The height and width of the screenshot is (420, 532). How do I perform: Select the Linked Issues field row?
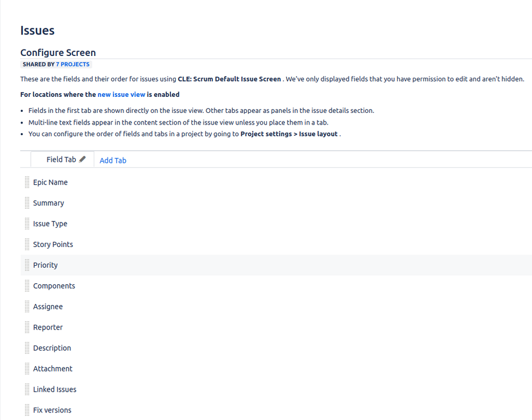[55, 389]
